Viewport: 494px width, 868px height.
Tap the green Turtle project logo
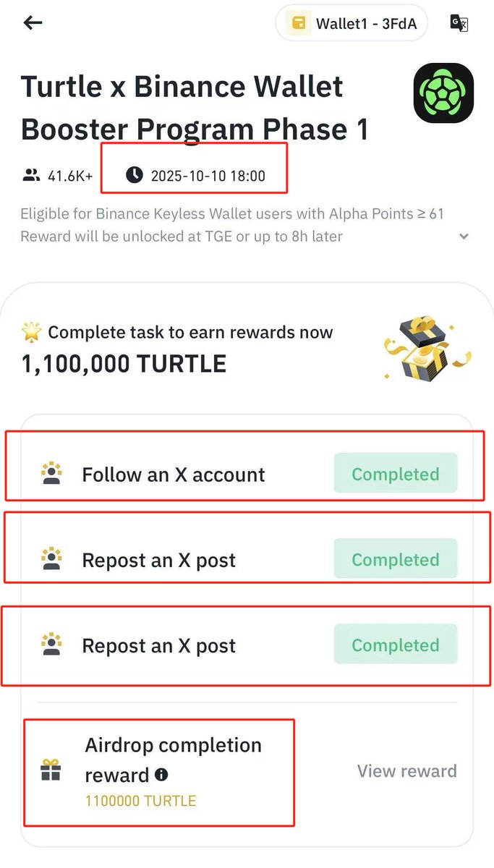pos(443,93)
